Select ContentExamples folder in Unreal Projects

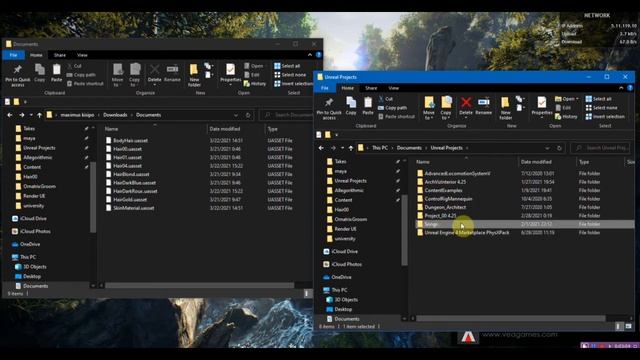click(443, 191)
